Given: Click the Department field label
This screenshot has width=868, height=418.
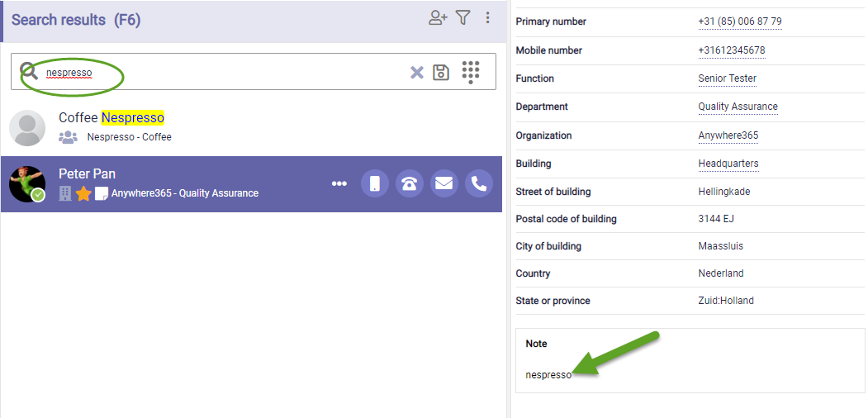Looking at the screenshot, I should pyautogui.click(x=542, y=107).
